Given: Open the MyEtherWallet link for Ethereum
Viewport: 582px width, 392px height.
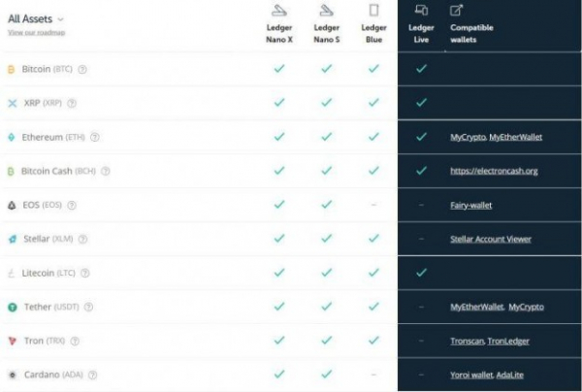Looking at the screenshot, I should (516, 137).
